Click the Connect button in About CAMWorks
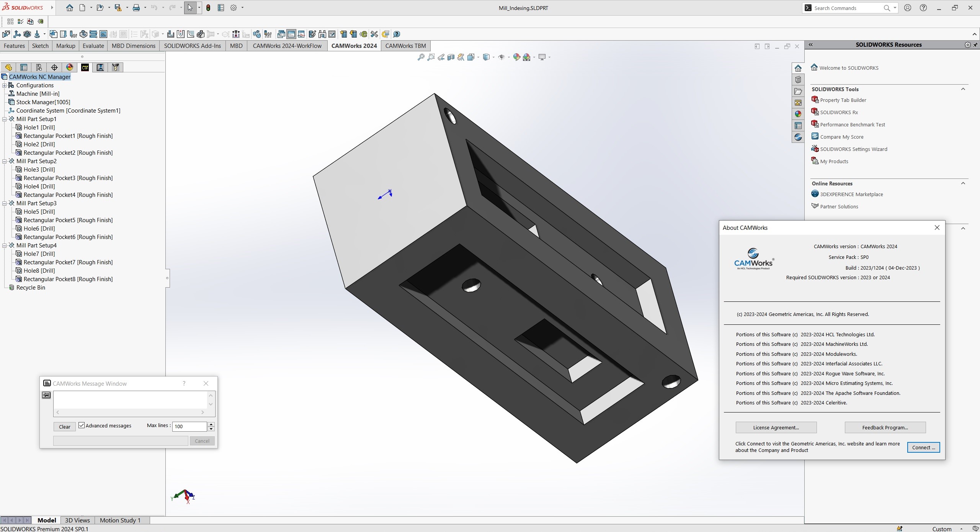The height and width of the screenshot is (532, 980). pyautogui.click(x=923, y=447)
